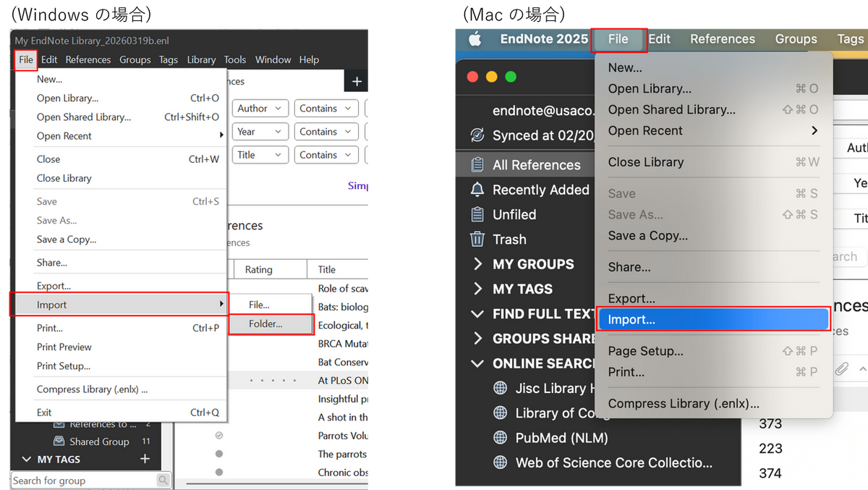Open the Apple menu logo

coord(475,39)
